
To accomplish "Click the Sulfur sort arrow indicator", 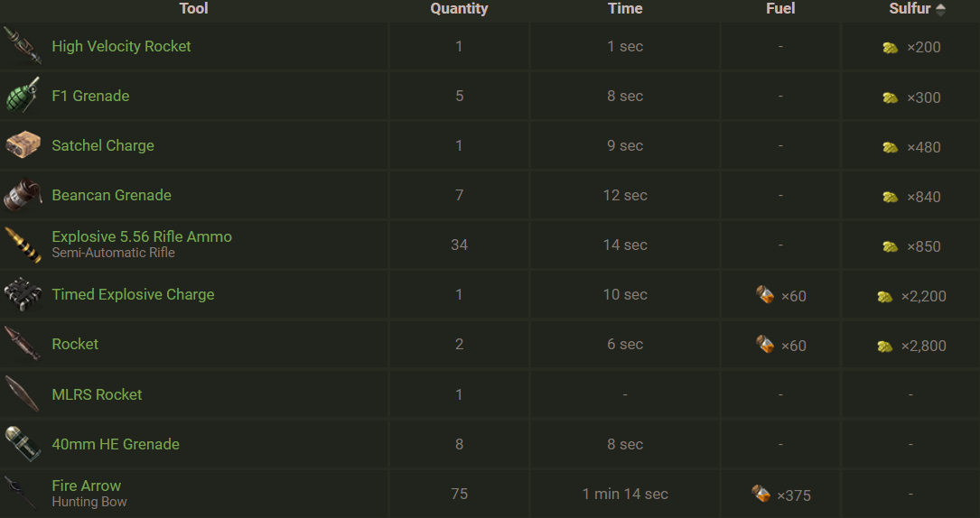I will point(941,9).
